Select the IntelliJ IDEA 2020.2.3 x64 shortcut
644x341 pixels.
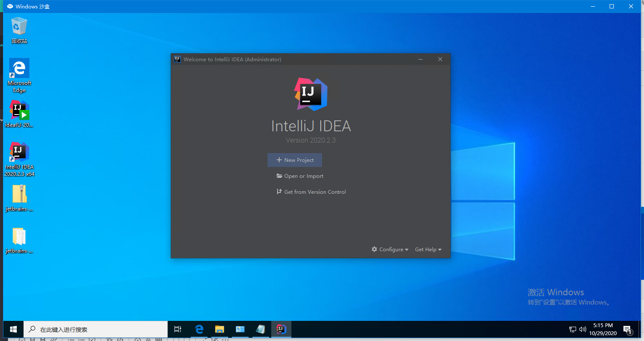(19, 159)
